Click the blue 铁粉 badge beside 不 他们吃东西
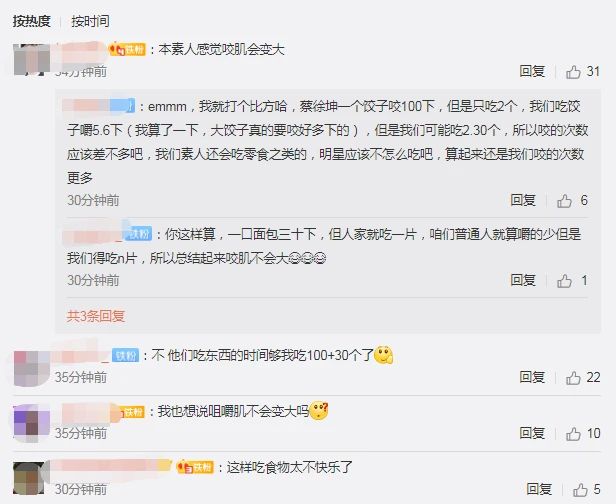 [x=126, y=356]
